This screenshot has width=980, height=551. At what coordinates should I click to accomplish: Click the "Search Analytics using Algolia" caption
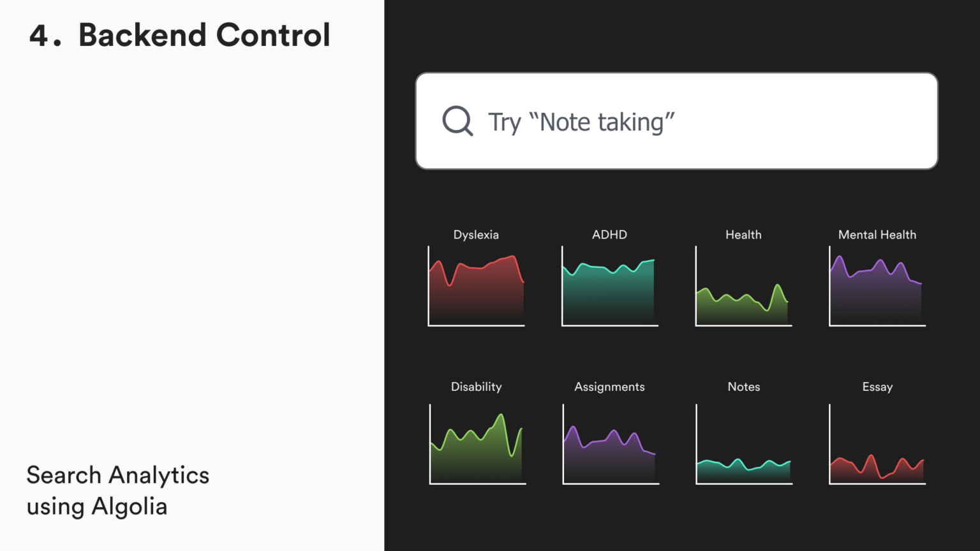[x=118, y=490]
